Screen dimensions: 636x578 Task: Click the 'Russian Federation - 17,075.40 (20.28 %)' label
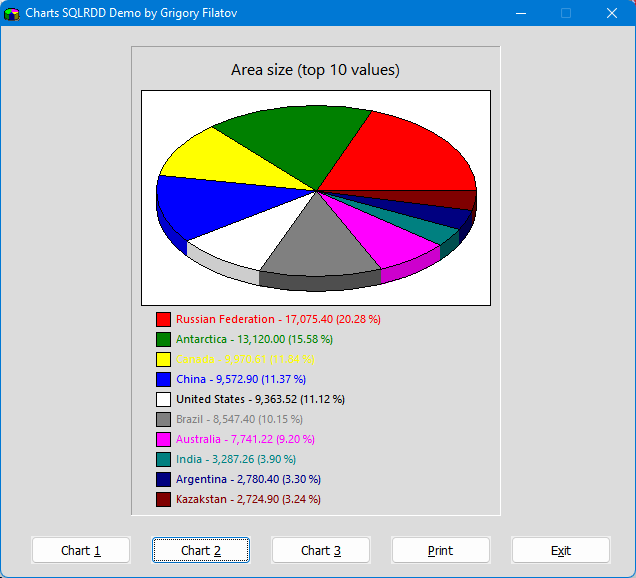[x=278, y=319]
